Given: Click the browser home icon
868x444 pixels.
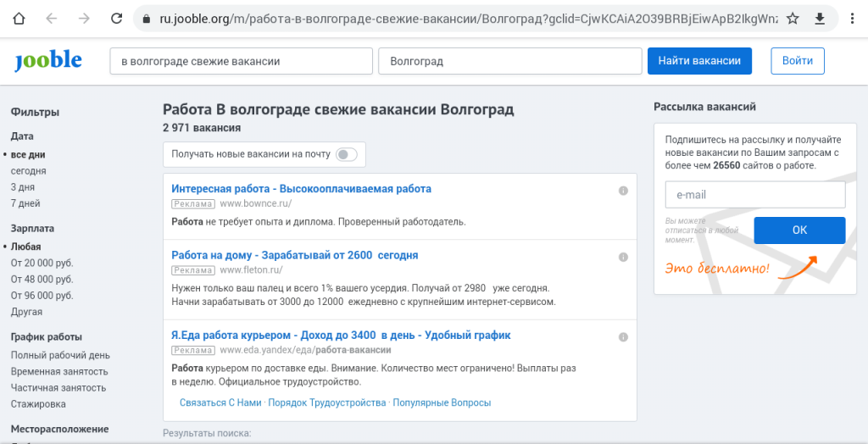Looking at the screenshot, I should tap(19, 19).
